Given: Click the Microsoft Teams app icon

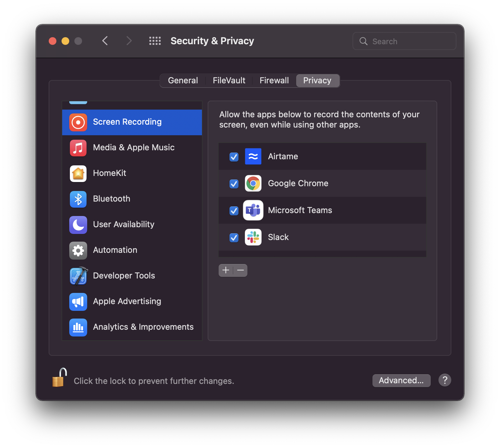Looking at the screenshot, I should tap(253, 210).
